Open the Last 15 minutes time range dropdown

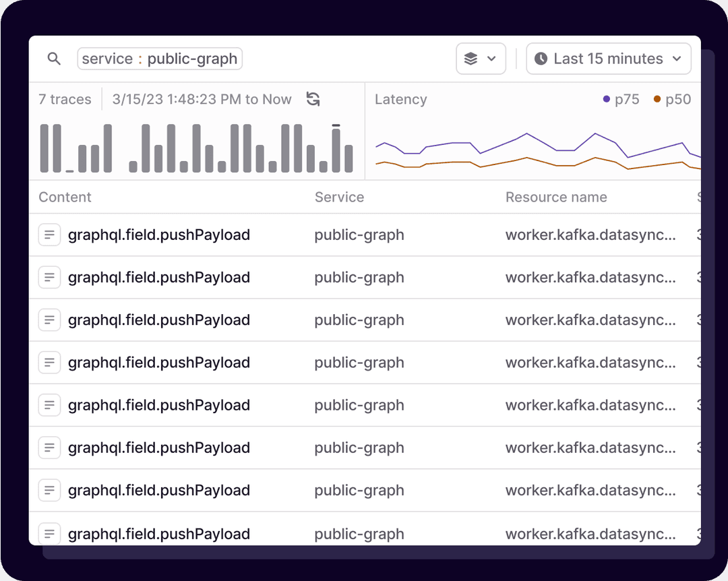coord(608,59)
